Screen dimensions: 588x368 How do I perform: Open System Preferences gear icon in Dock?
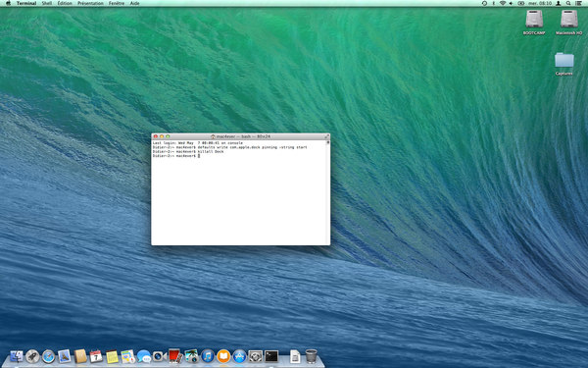pos(256,356)
